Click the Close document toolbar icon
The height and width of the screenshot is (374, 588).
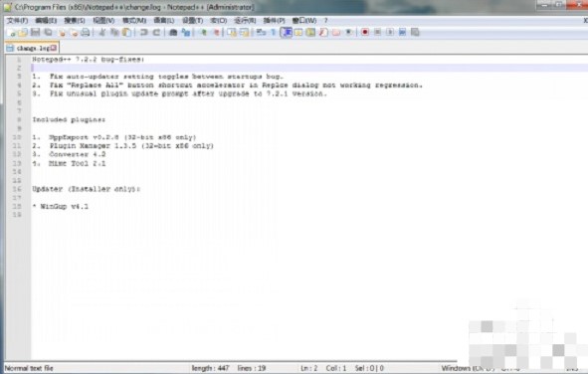pyautogui.click(x=61, y=32)
